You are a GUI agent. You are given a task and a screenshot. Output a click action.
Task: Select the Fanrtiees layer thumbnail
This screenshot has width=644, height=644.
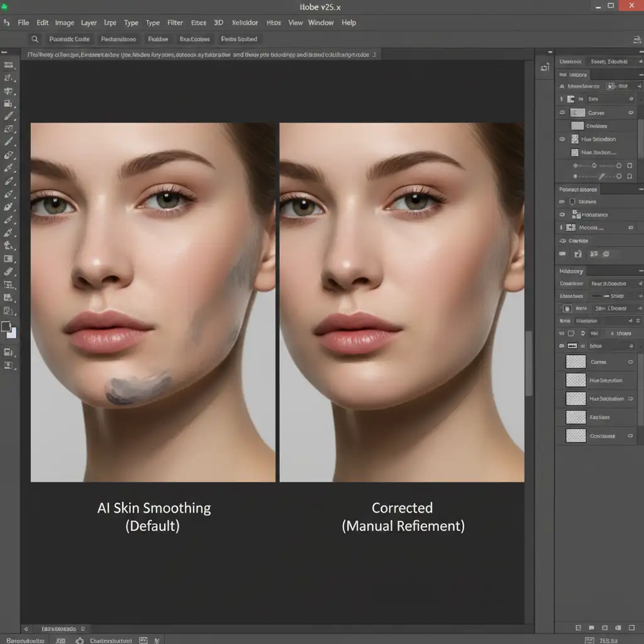[575, 417]
